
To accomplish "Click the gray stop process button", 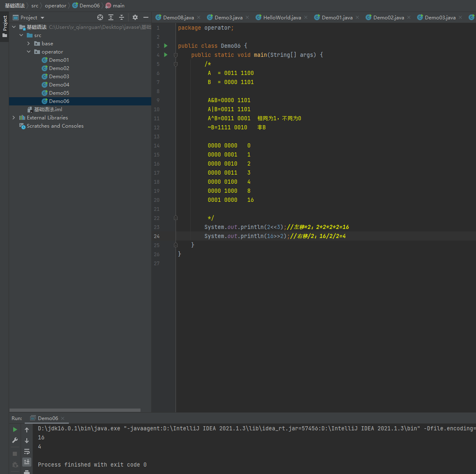I will coord(15,454).
